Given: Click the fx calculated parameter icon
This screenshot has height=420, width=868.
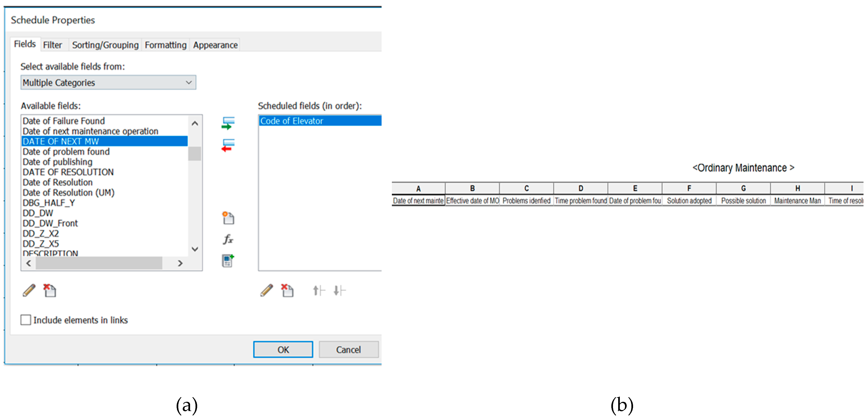Looking at the screenshot, I should point(228,239).
